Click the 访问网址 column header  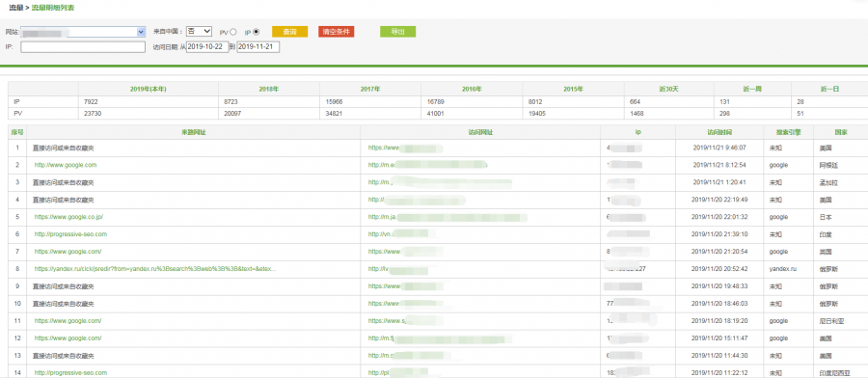480,133
